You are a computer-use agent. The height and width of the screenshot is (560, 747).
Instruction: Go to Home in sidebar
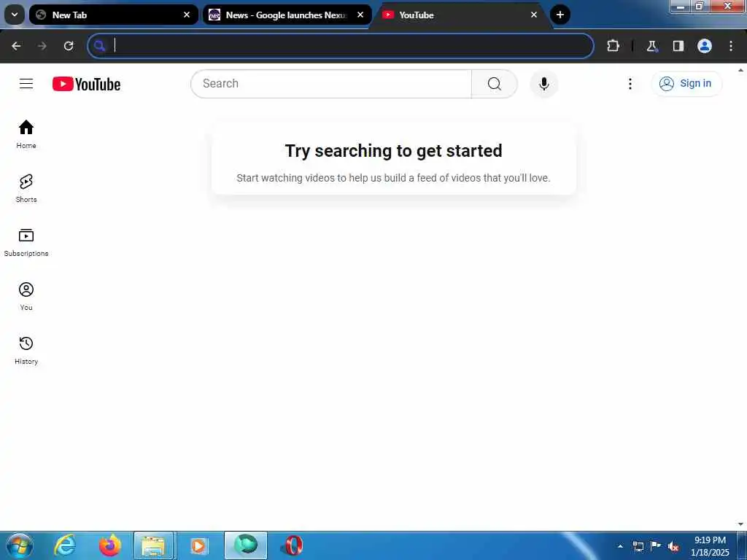point(26,134)
